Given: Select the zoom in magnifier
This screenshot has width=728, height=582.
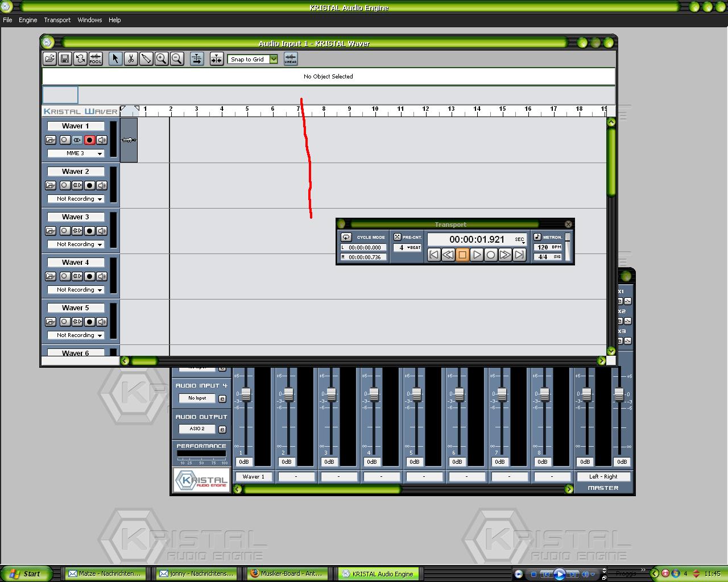Looking at the screenshot, I should [162, 59].
